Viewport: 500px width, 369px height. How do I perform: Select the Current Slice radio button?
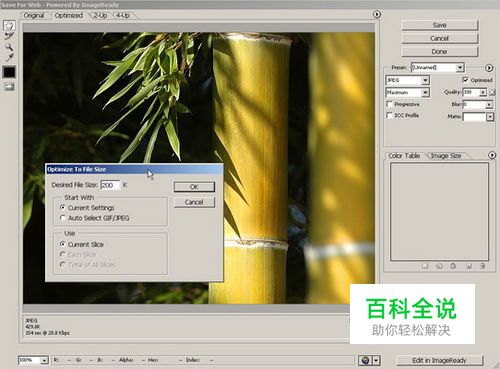[63, 244]
